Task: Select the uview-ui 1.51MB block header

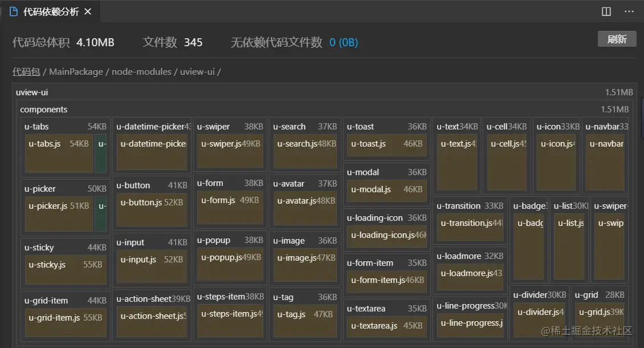Action: tap(324, 92)
